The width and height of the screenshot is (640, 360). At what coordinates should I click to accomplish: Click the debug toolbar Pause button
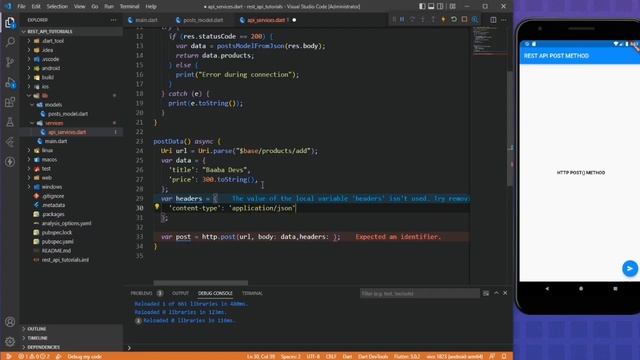(402, 20)
